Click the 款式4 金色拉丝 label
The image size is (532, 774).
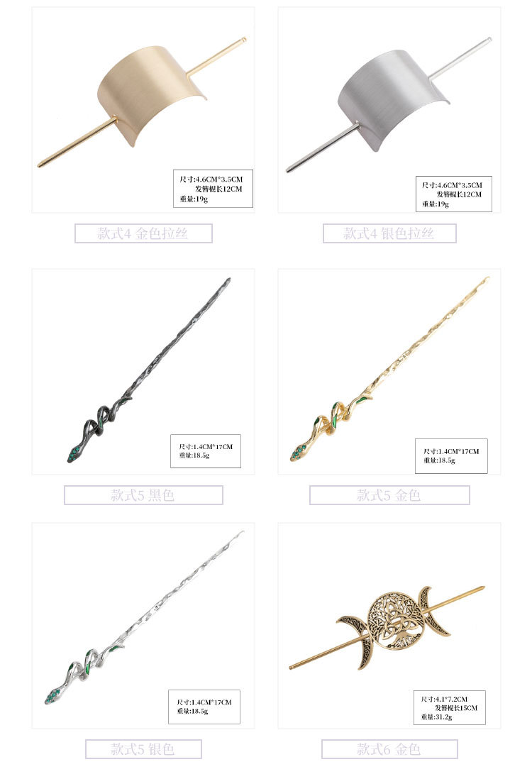(x=143, y=233)
